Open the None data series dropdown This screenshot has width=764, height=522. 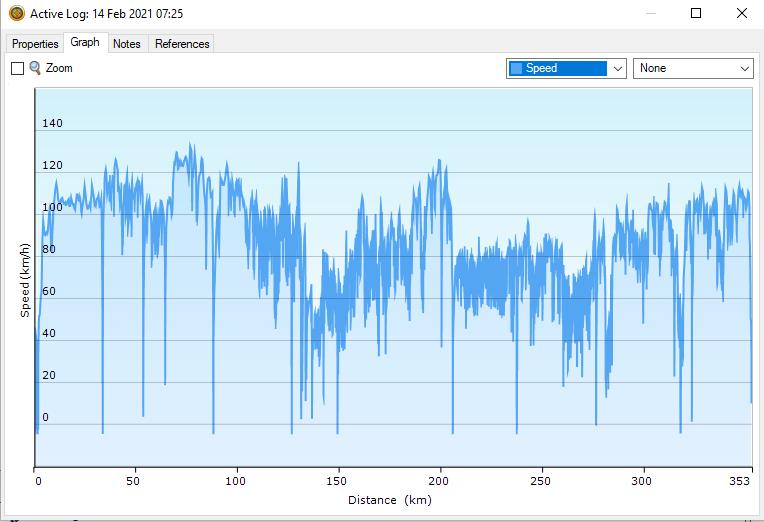coord(693,68)
